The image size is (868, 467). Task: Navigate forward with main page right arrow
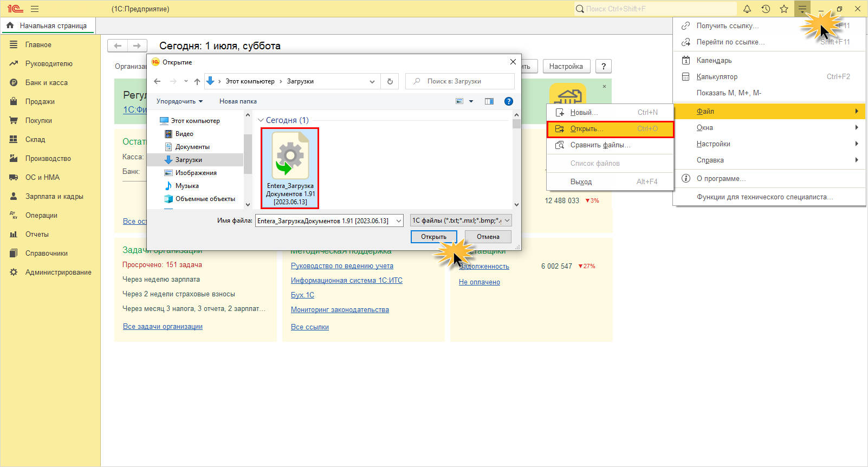(x=137, y=46)
